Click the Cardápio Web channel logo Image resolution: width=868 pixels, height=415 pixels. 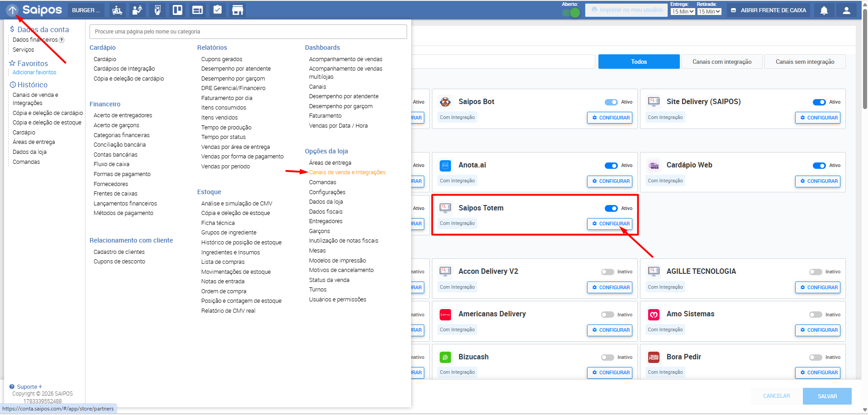[654, 166]
